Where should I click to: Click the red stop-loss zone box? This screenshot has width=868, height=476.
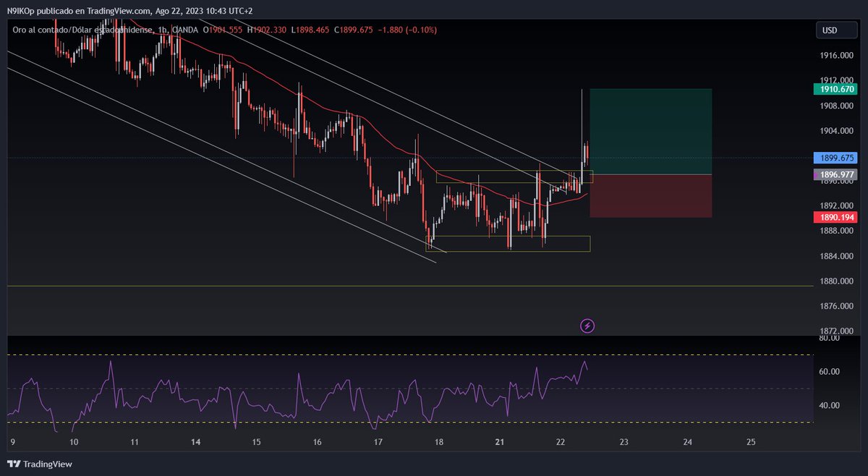(651, 196)
